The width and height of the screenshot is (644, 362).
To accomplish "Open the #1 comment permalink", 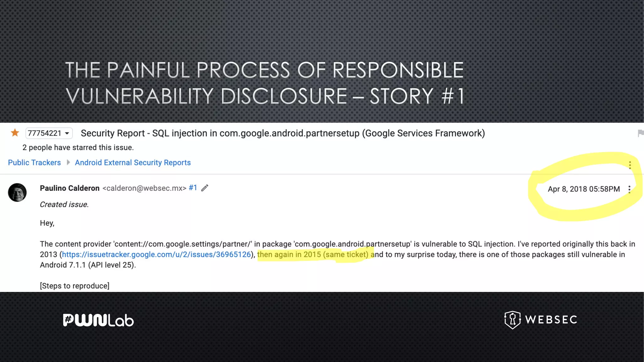I will point(193,188).
